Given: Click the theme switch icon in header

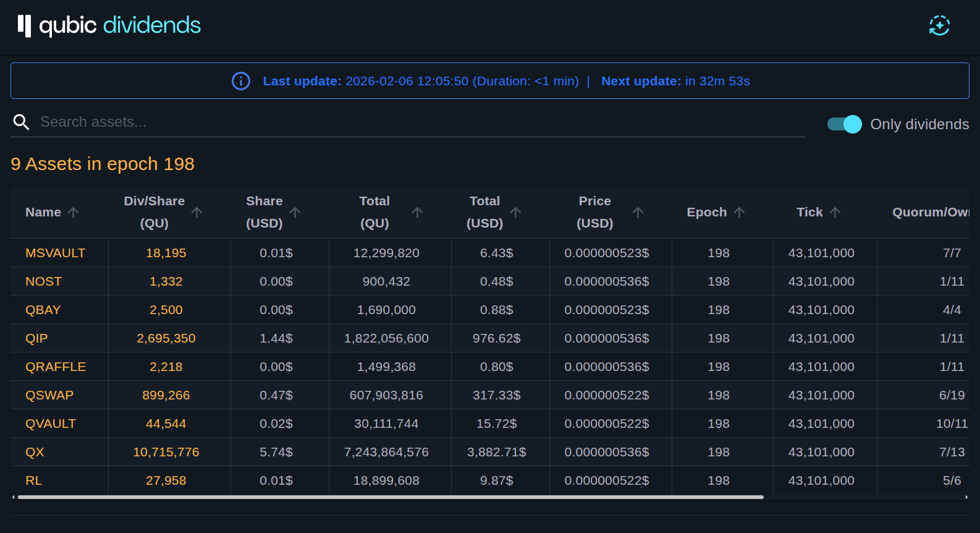Looking at the screenshot, I should coord(939,26).
